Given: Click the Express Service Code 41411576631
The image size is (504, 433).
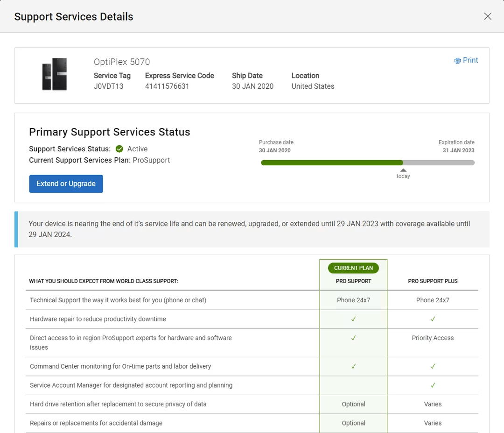Looking at the screenshot, I should (167, 86).
